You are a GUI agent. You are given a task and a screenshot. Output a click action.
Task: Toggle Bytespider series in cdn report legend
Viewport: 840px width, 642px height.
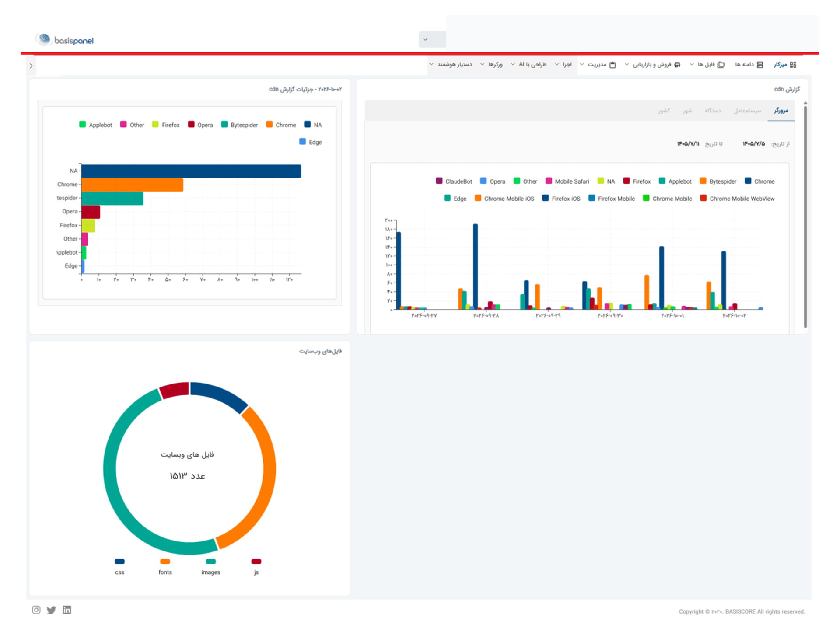point(718,181)
